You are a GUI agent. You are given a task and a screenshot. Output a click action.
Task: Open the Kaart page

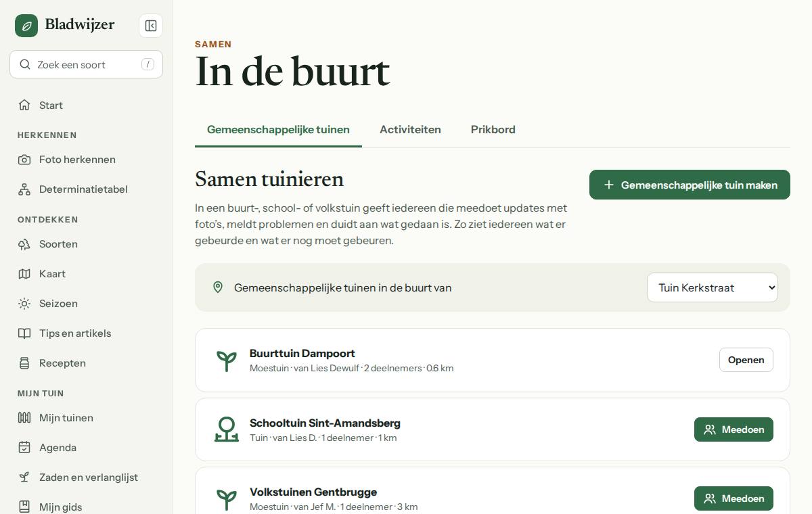click(x=86, y=274)
